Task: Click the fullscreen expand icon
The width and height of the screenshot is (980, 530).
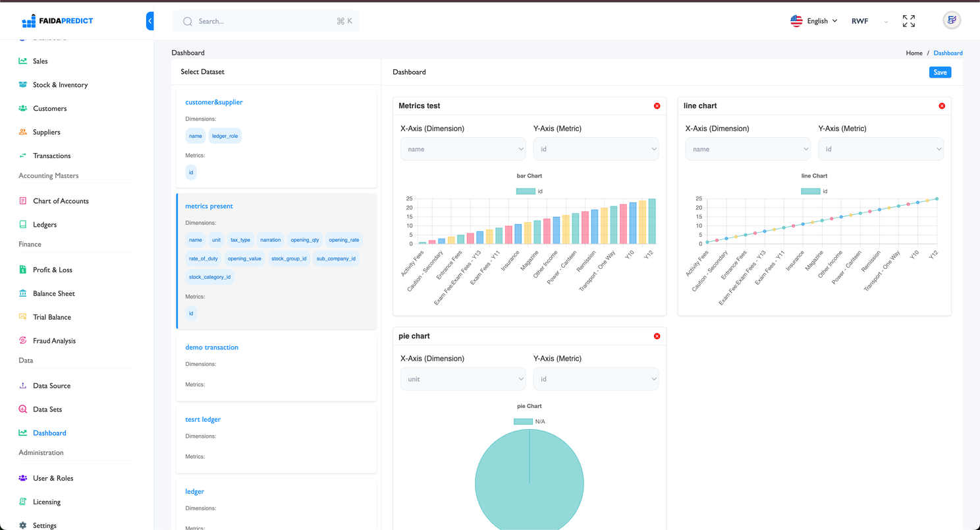Action: [x=909, y=20]
